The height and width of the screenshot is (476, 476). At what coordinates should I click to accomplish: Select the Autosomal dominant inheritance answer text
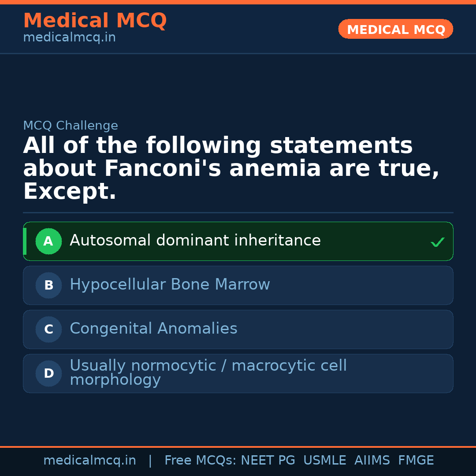pos(195,241)
